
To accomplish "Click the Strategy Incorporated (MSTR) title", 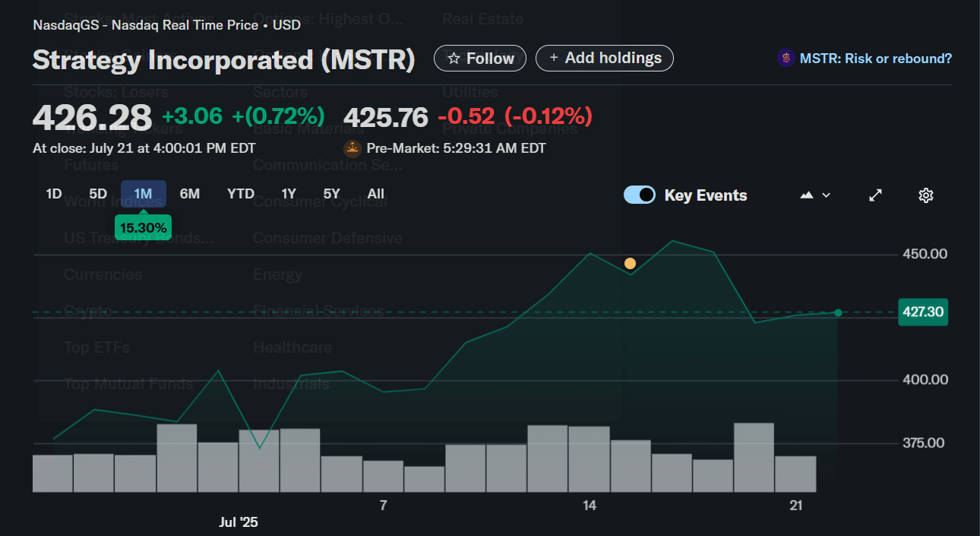I will pos(224,60).
